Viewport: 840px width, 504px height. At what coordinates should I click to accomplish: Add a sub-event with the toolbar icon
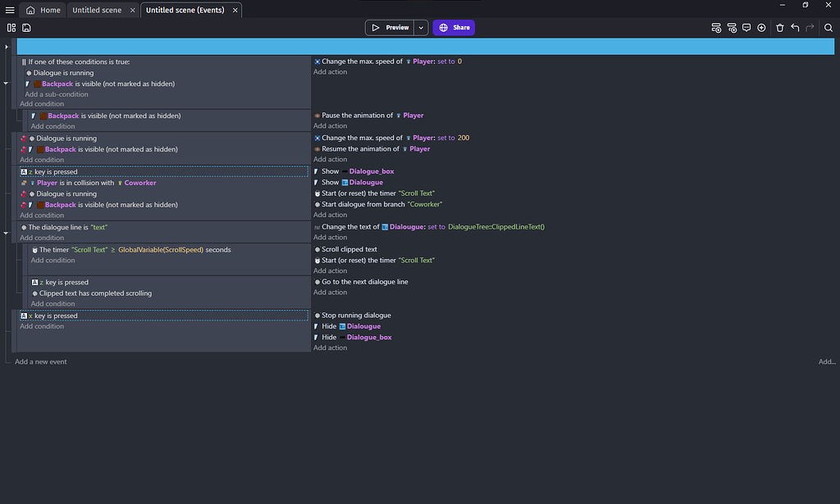pos(731,27)
